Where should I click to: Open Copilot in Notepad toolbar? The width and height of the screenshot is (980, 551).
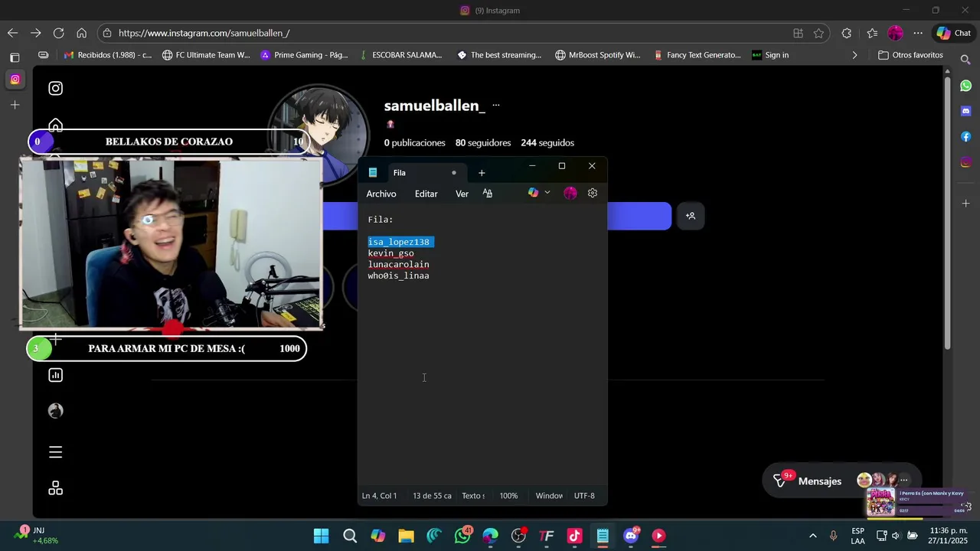(534, 194)
